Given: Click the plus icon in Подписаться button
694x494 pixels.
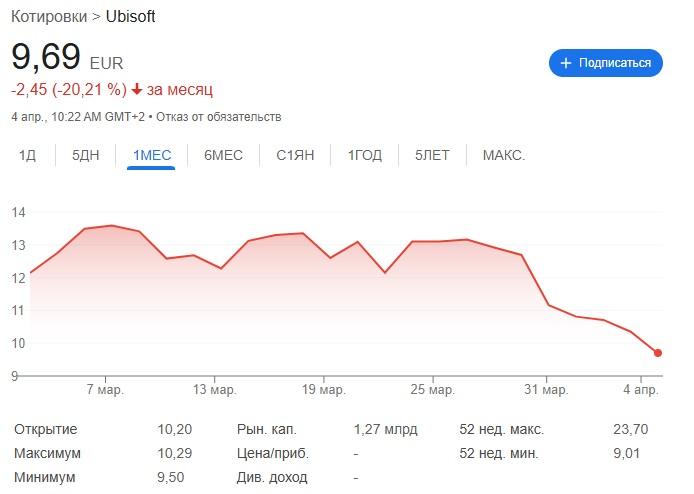Looking at the screenshot, I should pyautogui.click(x=566, y=63).
